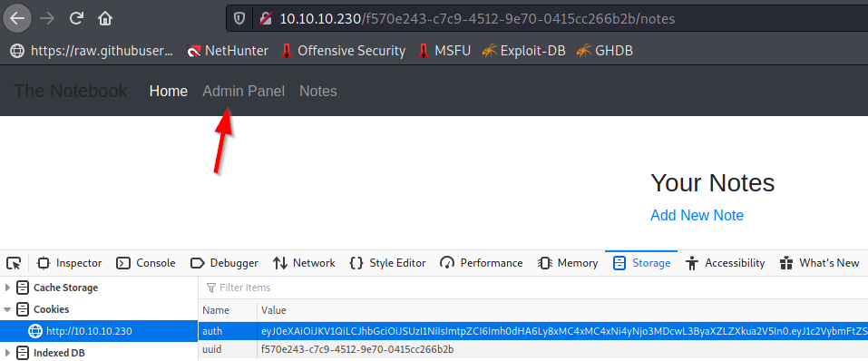The image size is (868, 361).
Task: Switch to the Style Editor tab
Action: (387, 263)
